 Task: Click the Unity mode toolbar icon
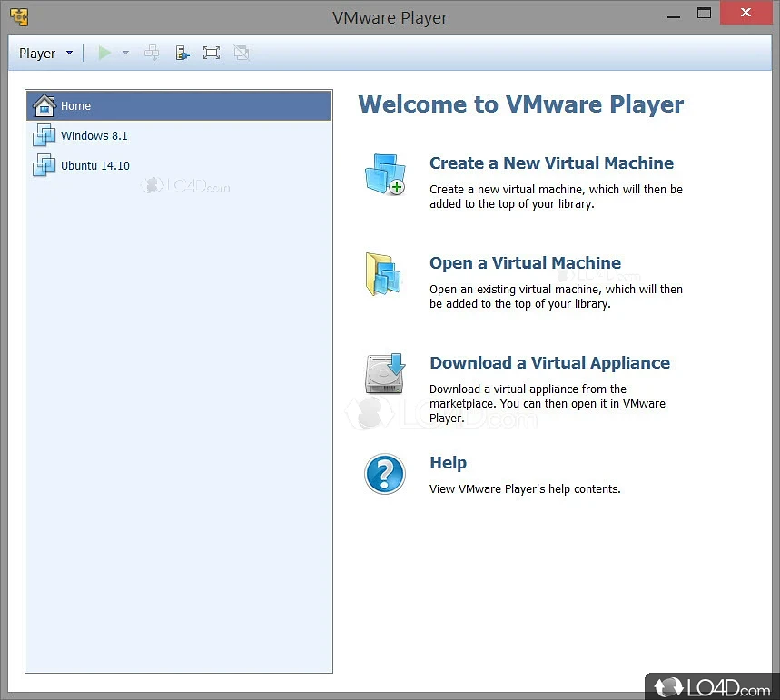click(x=241, y=53)
